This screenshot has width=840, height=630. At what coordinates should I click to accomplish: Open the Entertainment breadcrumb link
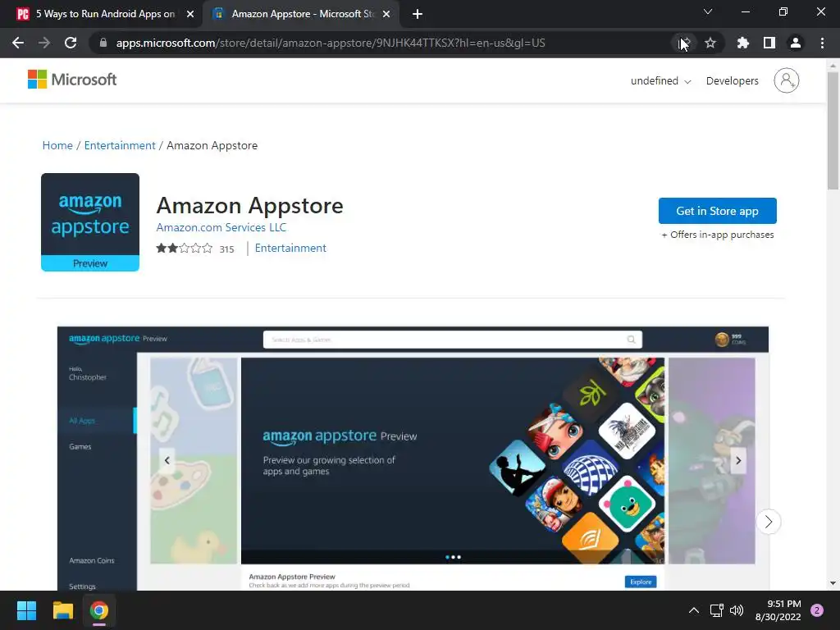coord(120,146)
